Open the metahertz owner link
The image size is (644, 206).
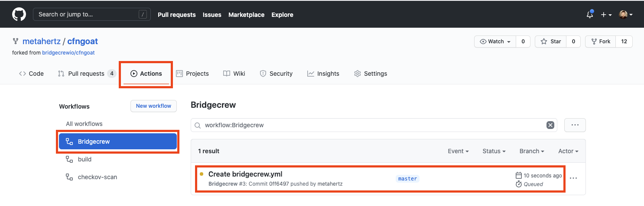click(42, 42)
